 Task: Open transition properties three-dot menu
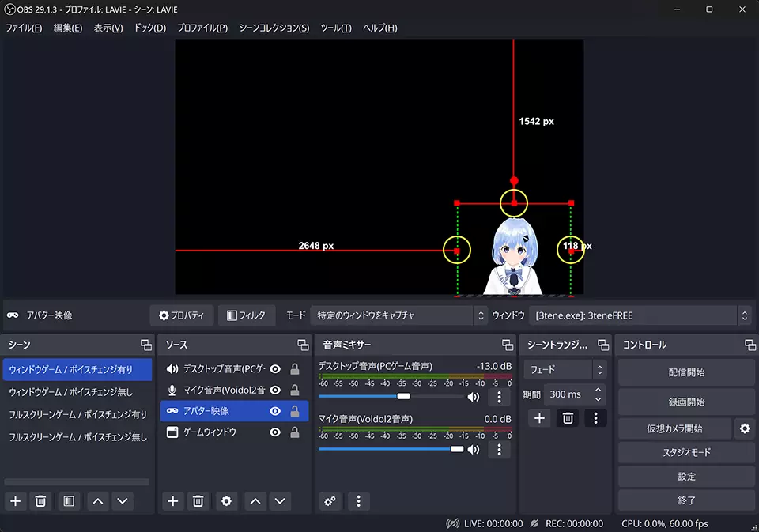(x=595, y=417)
